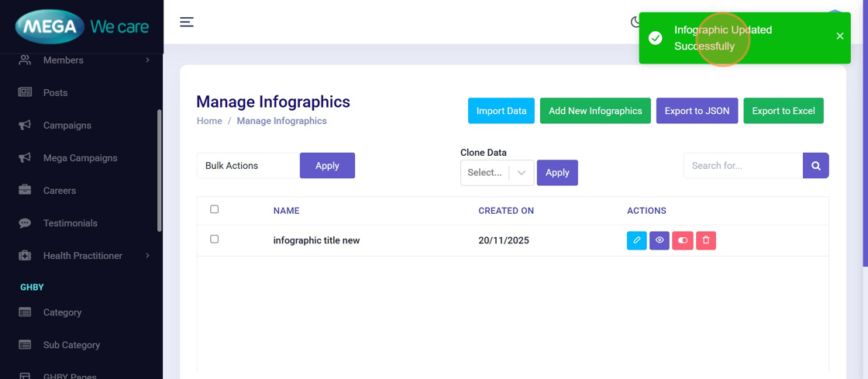Toggle status switch for infographic title new
The height and width of the screenshot is (379, 868).
click(683, 240)
